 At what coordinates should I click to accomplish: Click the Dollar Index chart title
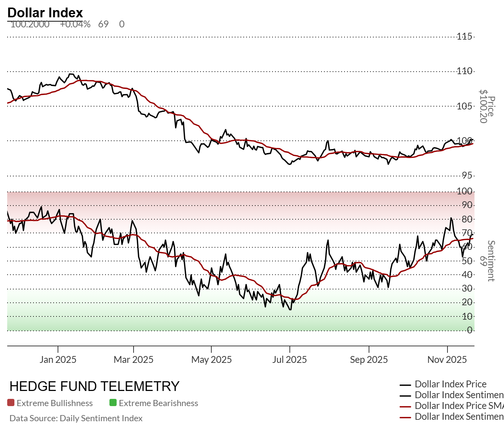(x=45, y=13)
